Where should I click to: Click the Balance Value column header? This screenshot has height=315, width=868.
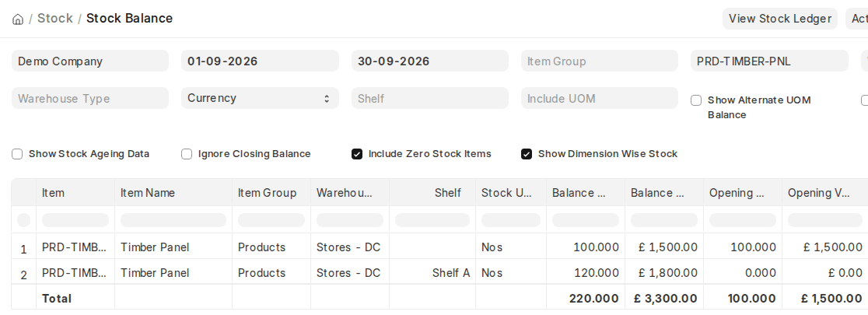coord(664,193)
